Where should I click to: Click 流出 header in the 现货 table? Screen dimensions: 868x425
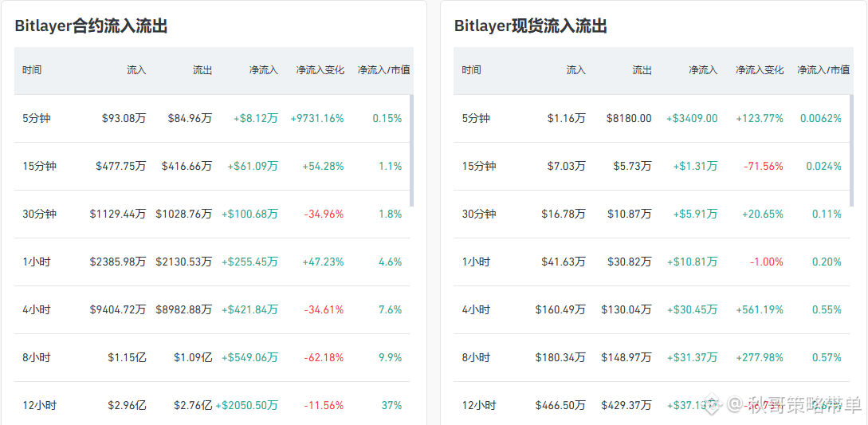coord(642,70)
